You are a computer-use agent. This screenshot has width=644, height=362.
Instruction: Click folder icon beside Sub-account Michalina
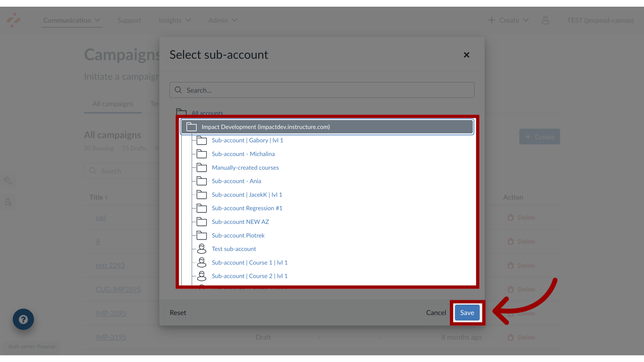(x=202, y=154)
